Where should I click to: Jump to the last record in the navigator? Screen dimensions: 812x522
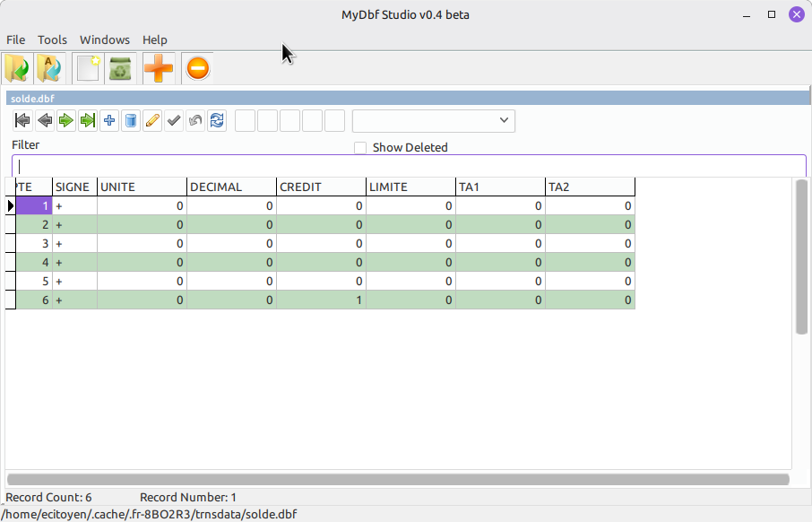(x=88, y=121)
